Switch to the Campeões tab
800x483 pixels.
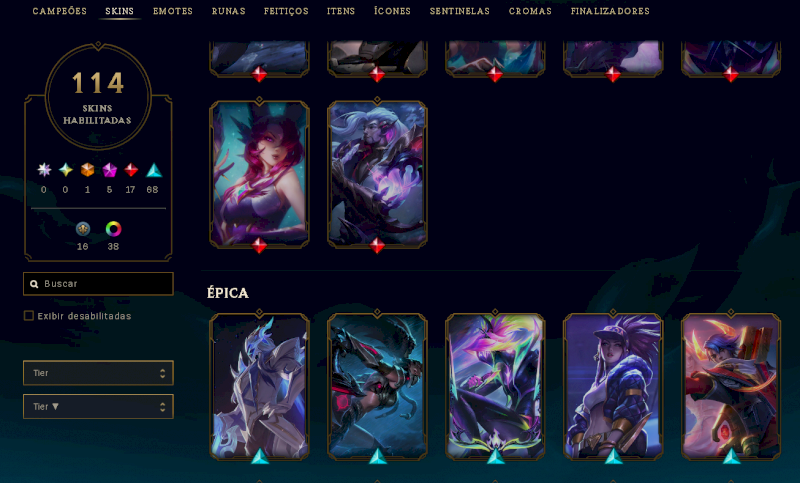[59, 11]
